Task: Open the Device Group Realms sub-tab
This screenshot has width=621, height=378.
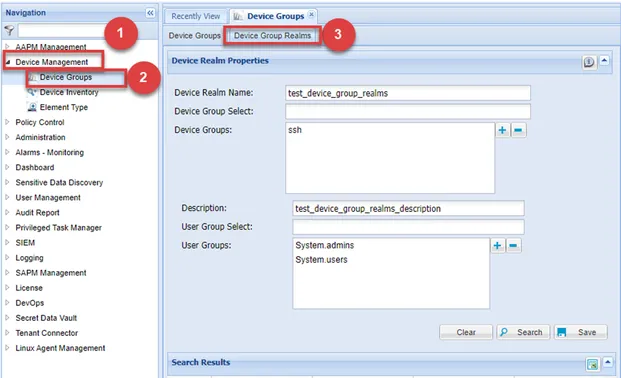Action: tap(272, 36)
